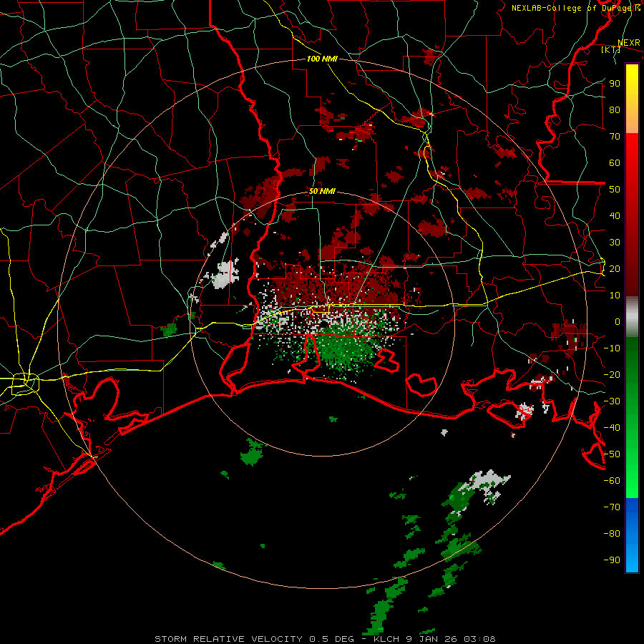Pick the yellow top band of color bar

pyautogui.click(x=632, y=99)
